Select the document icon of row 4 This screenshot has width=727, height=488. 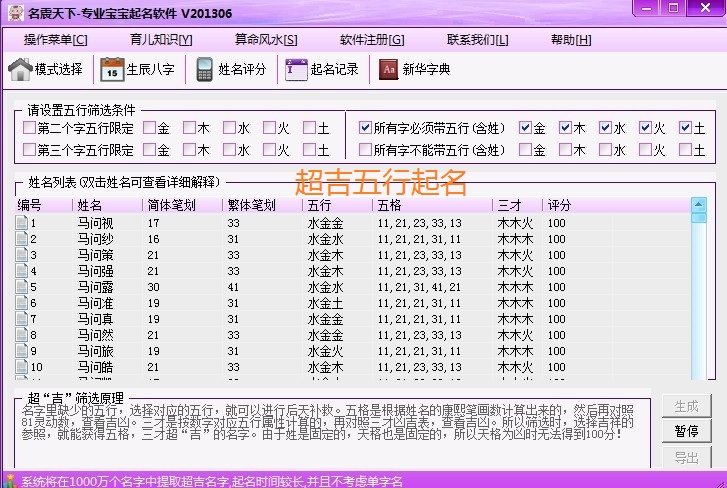[x=21, y=271]
